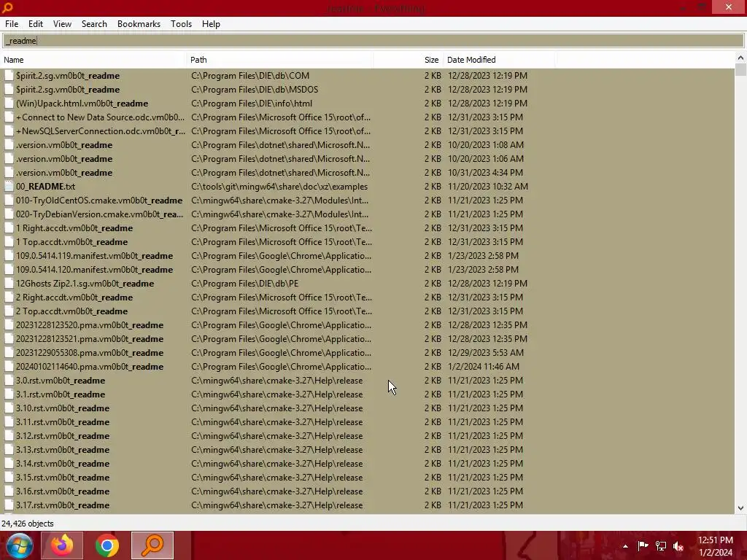Click path C:\Program Files\DIE\db\PE
The image size is (747, 560).
click(x=244, y=284)
